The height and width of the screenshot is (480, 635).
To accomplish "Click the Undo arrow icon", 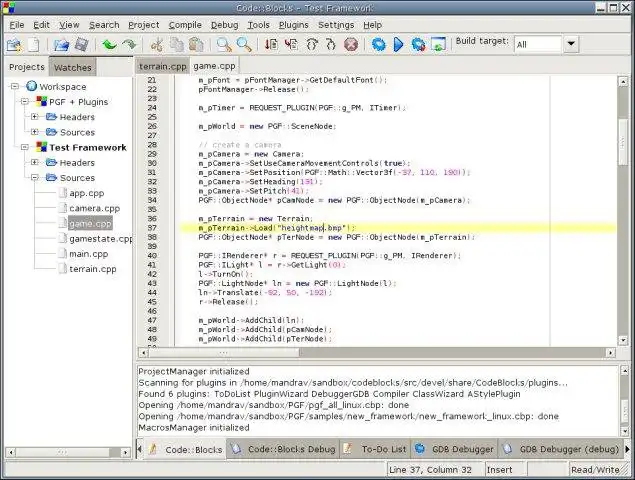I will (x=108, y=45).
